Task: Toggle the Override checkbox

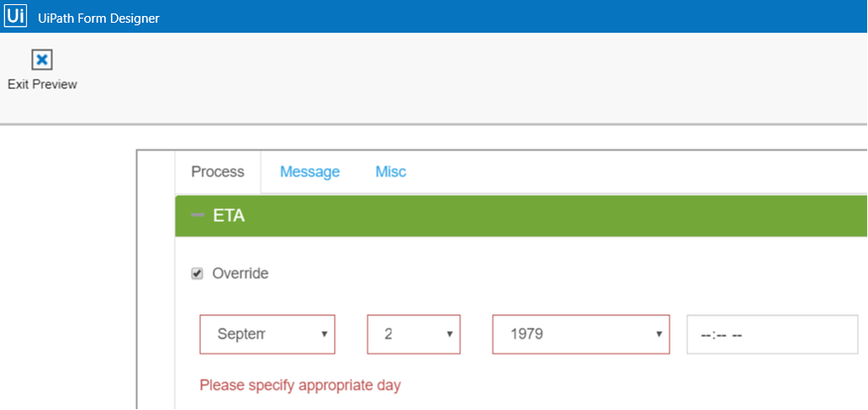Action: pos(198,274)
